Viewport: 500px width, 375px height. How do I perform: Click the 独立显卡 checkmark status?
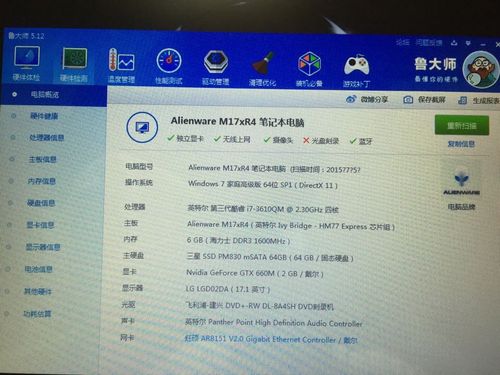coord(185,138)
